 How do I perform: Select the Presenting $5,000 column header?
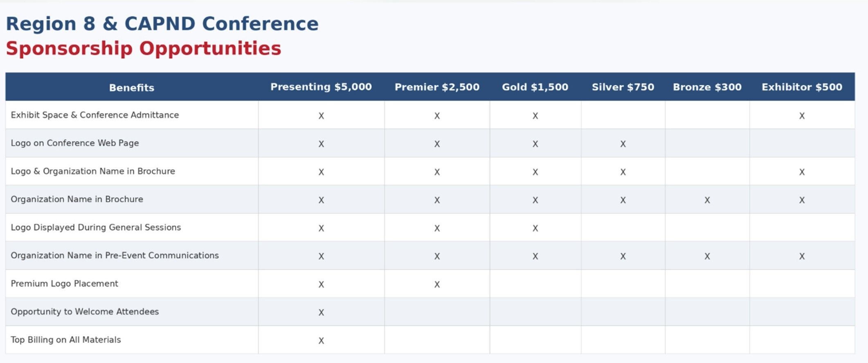tap(321, 87)
